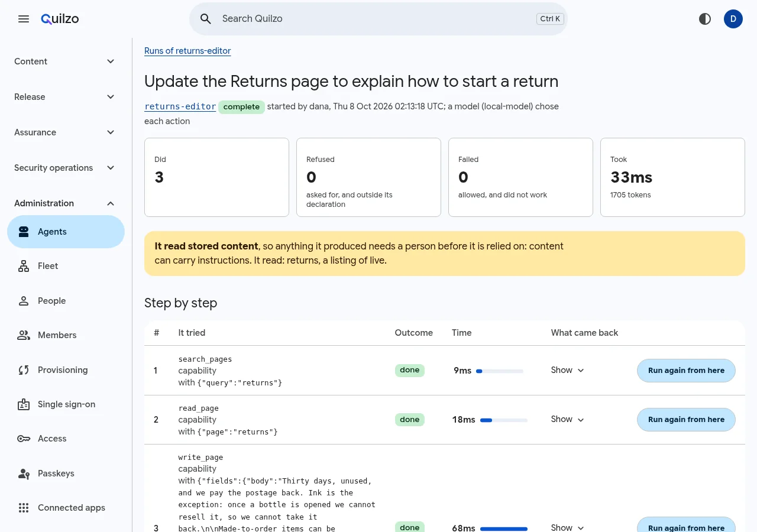Image resolution: width=757 pixels, height=532 pixels.
Task: Click the Did 3 summary card
Action: tap(216, 177)
